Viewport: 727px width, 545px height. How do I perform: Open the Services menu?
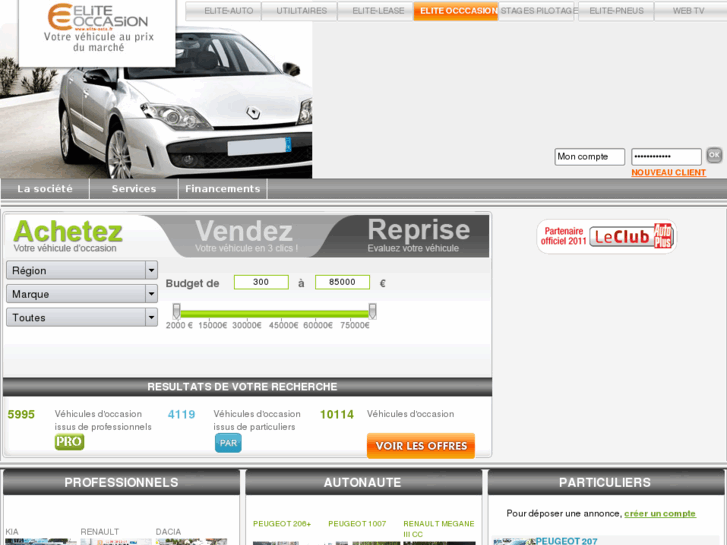pos(134,189)
